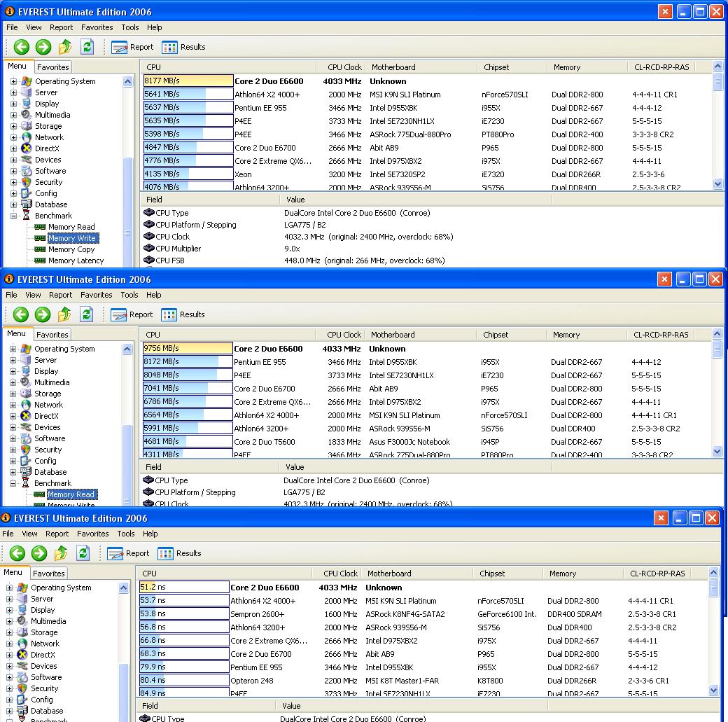
Task: Switch to Favorites tab in top window
Action: pos(53,67)
